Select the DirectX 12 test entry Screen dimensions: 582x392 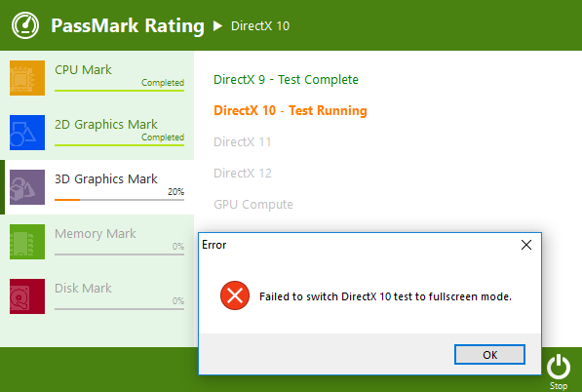point(243,173)
